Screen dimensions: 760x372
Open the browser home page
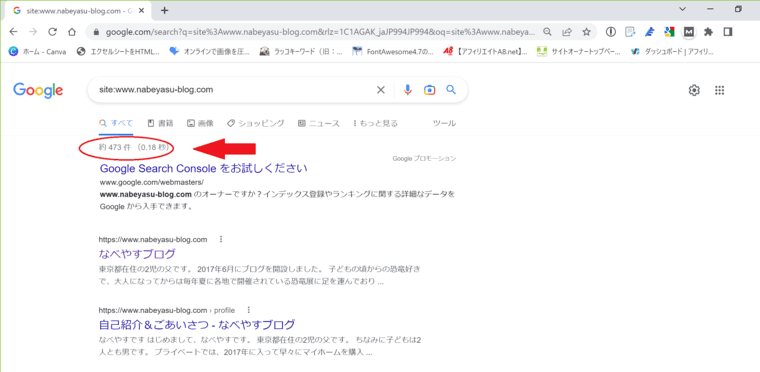[x=72, y=32]
